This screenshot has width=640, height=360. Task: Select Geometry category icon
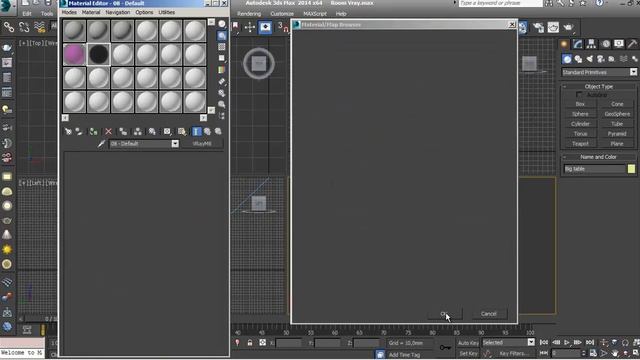pyautogui.click(x=567, y=59)
